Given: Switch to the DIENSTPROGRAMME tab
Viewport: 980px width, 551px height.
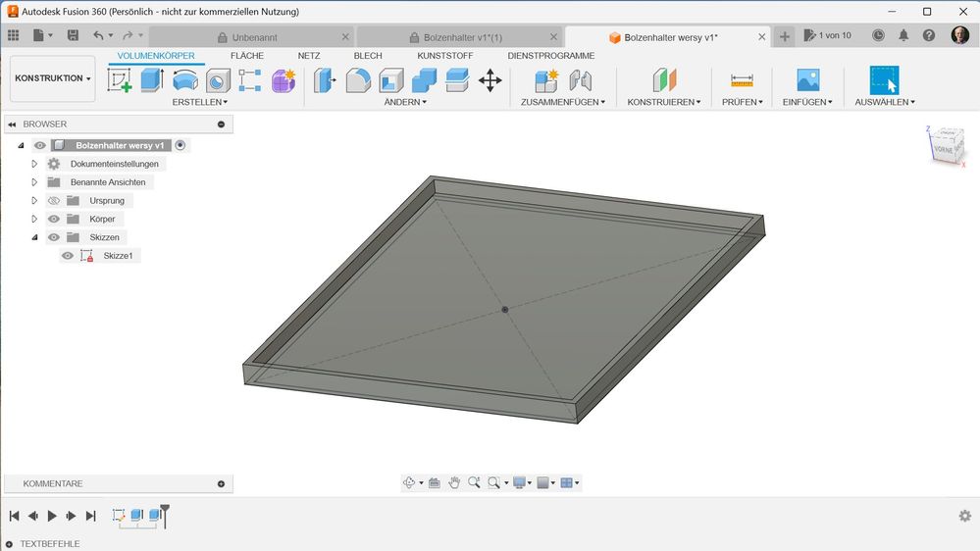Looking at the screenshot, I should [550, 56].
